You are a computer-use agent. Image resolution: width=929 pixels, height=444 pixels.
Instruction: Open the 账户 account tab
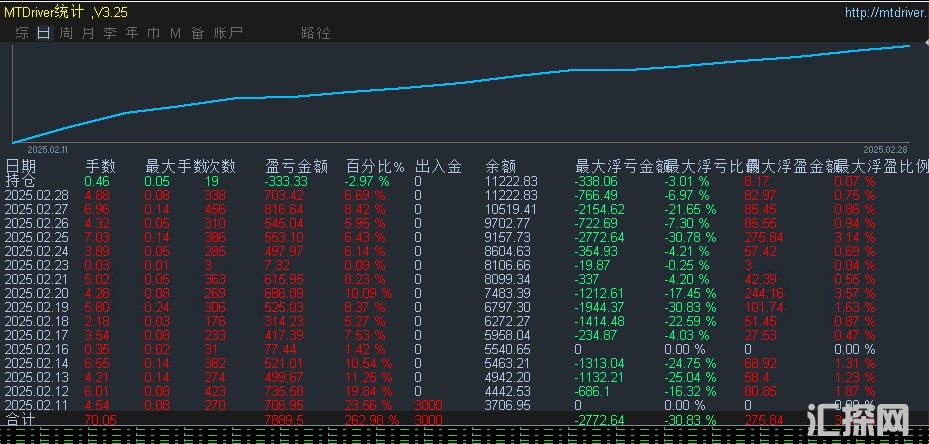[x=228, y=33]
